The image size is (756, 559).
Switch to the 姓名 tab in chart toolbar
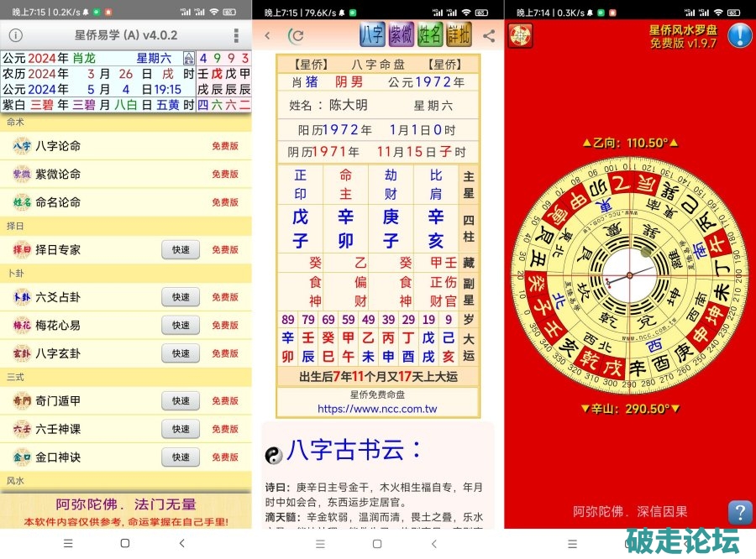(430, 35)
